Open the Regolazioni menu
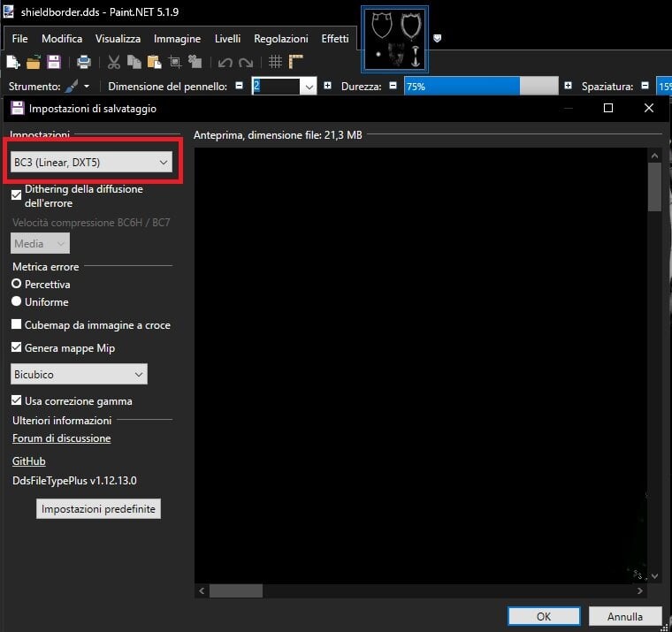The width and height of the screenshot is (672, 632). [x=280, y=39]
